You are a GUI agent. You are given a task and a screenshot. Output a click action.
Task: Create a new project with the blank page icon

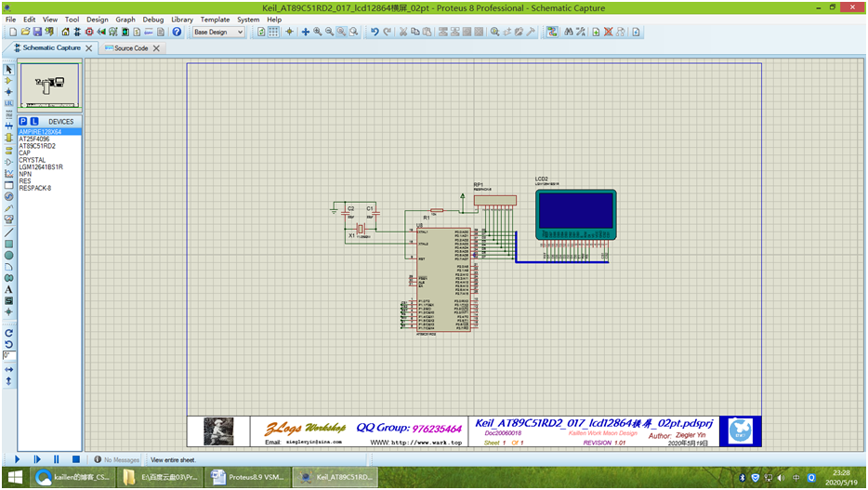[x=13, y=33]
